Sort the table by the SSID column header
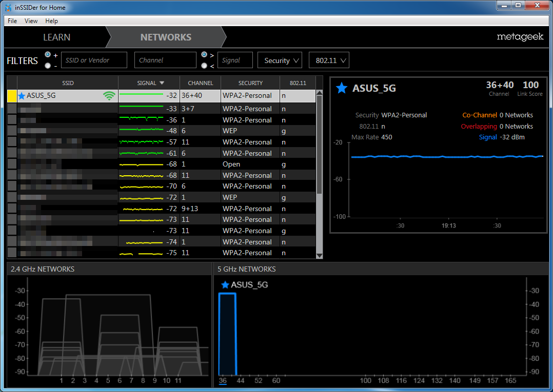Image resolution: width=553 pixels, height=392 pixels. pyautogui.click(x=68, y=83)
